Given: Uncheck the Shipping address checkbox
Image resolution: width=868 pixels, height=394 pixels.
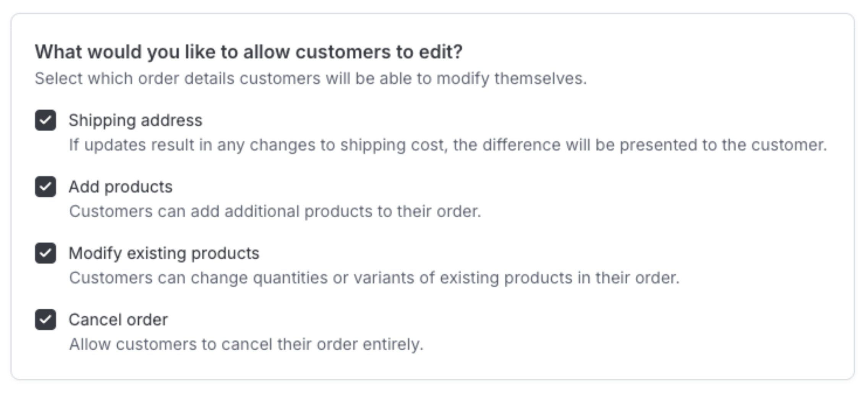Looking at the screenshot, I should point(45,120).
